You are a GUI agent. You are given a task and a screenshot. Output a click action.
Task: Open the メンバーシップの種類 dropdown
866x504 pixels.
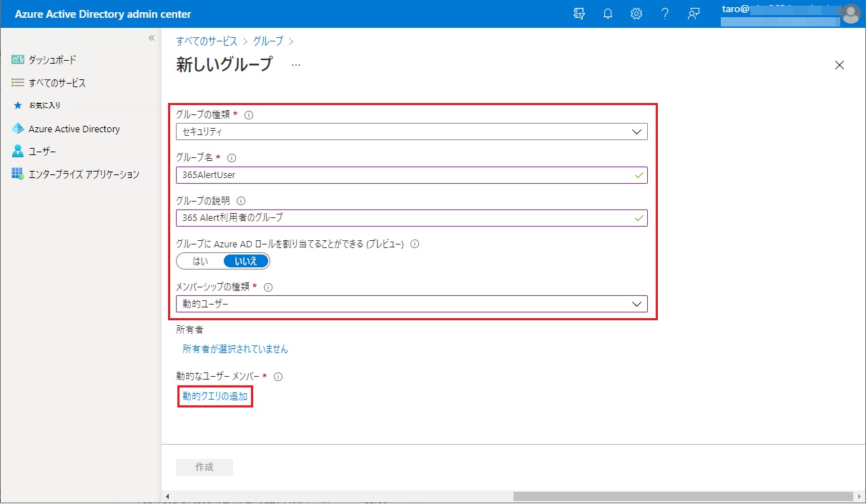(411, 304)
